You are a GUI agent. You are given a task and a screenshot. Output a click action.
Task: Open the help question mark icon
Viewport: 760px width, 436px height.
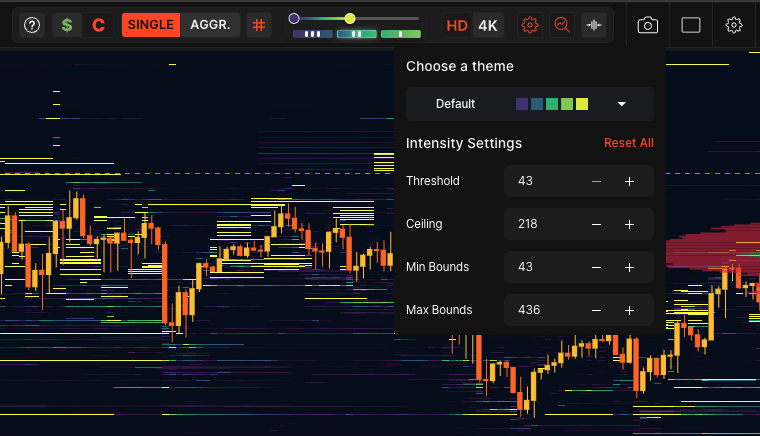(32, 25)
